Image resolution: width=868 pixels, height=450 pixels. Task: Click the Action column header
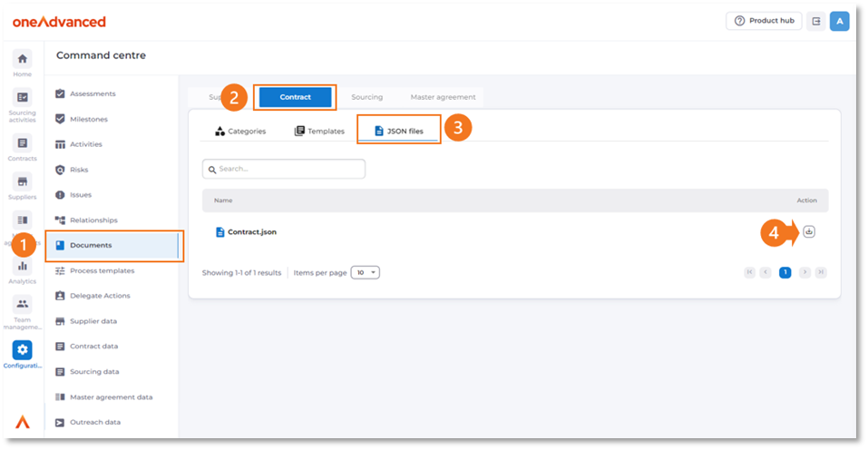point(806,201)
